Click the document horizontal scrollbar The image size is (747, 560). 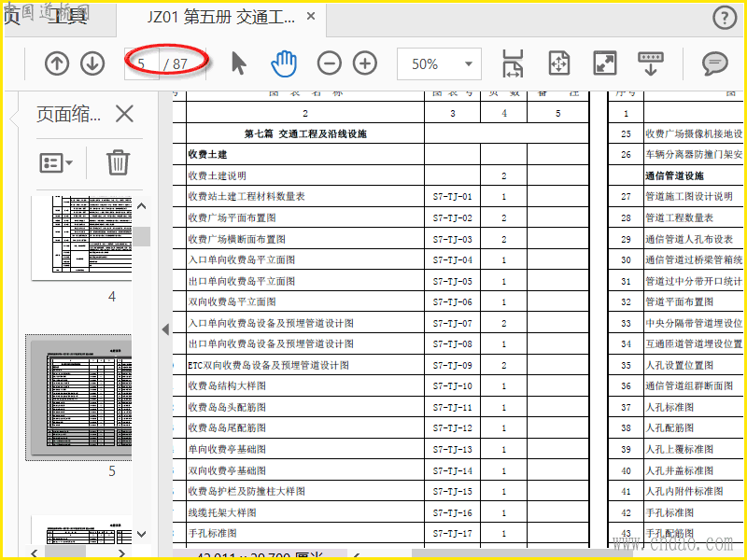(522, 554)
